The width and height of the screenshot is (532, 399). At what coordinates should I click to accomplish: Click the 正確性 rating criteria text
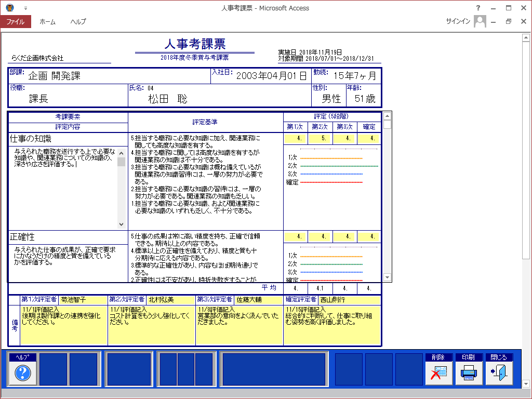coord(196,258)
